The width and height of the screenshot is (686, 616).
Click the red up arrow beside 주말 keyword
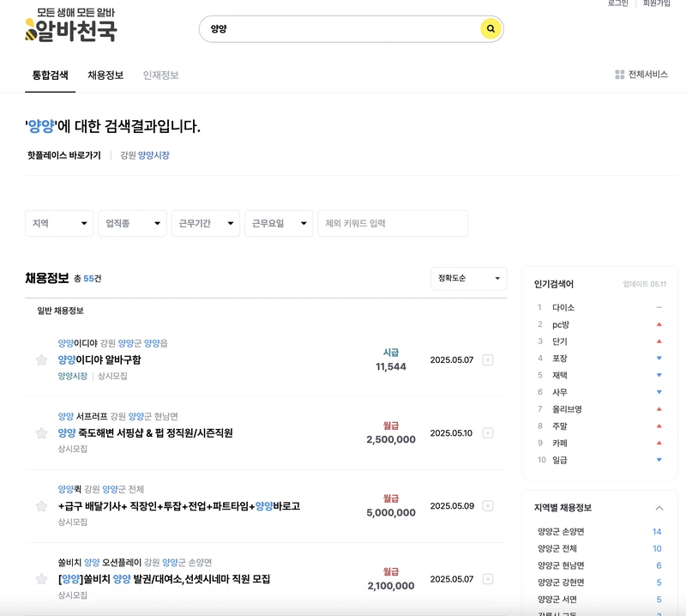coord(659,426)
